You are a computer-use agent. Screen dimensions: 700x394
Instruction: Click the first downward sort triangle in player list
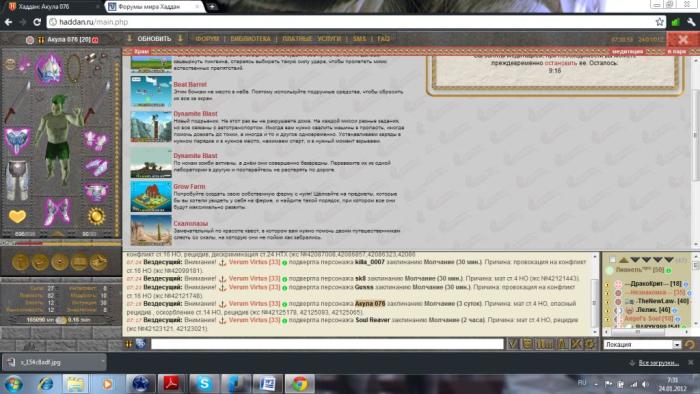click(x=635, y=260)
